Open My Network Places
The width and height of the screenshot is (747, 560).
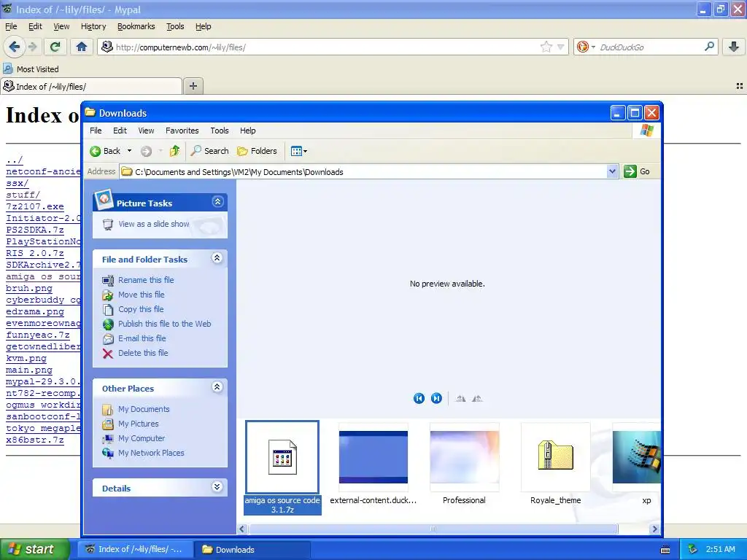151,453
